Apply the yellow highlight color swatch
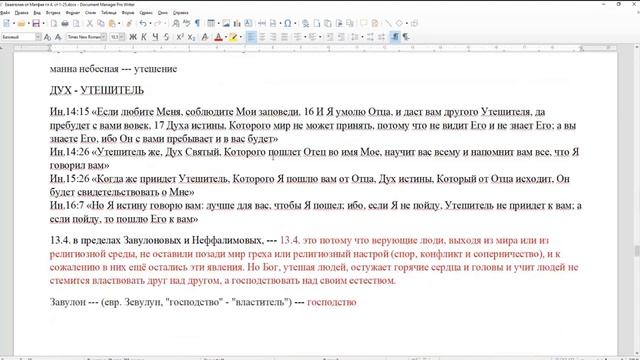This screenshot has width=640, height=360. click(233, 37)
